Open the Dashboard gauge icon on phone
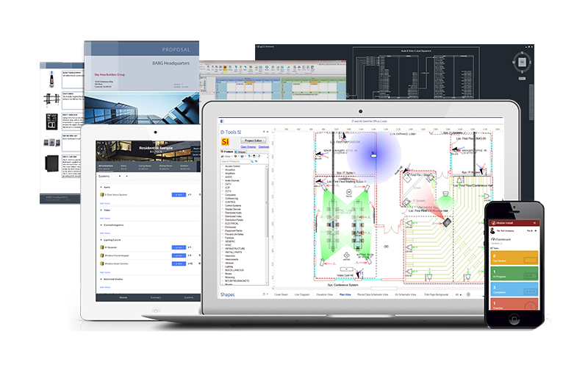 pos(493,239)
